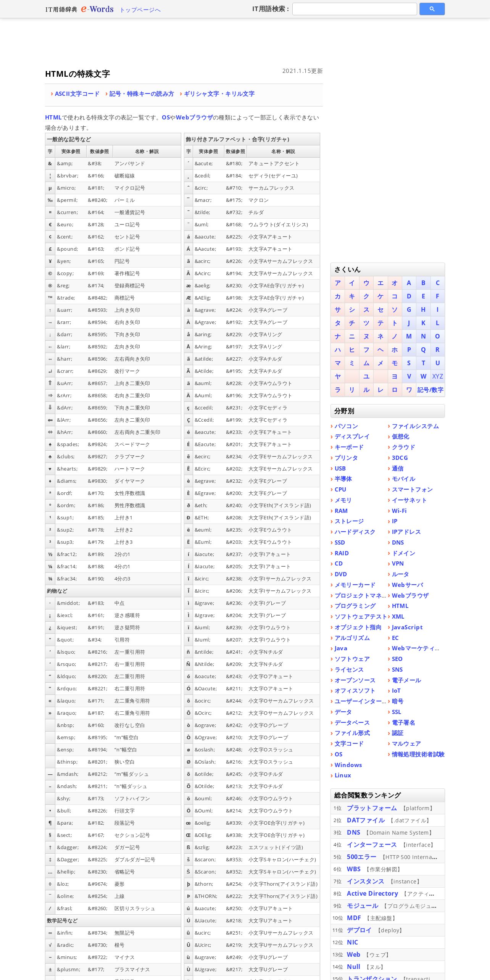Open the パソコン category
The width and height of the screenshot is (490, 980).
click(x=346, y=426)
